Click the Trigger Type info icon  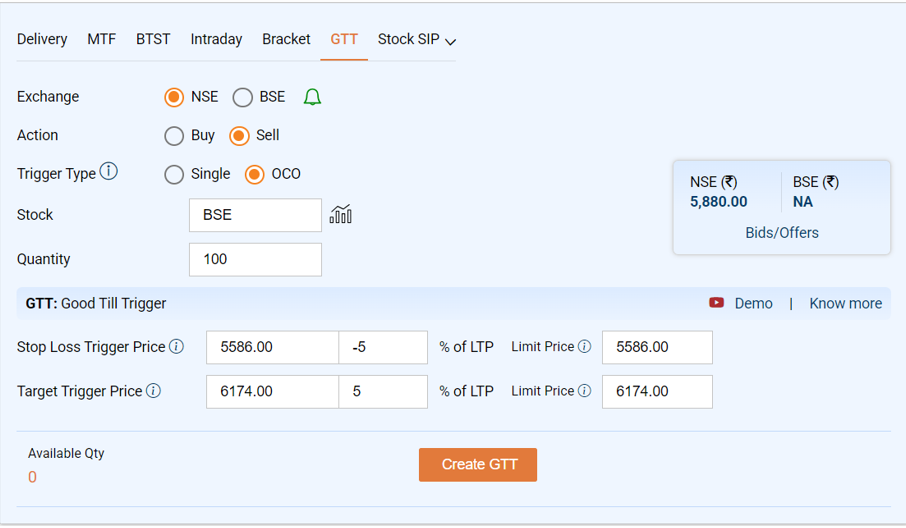click(108, 172)
